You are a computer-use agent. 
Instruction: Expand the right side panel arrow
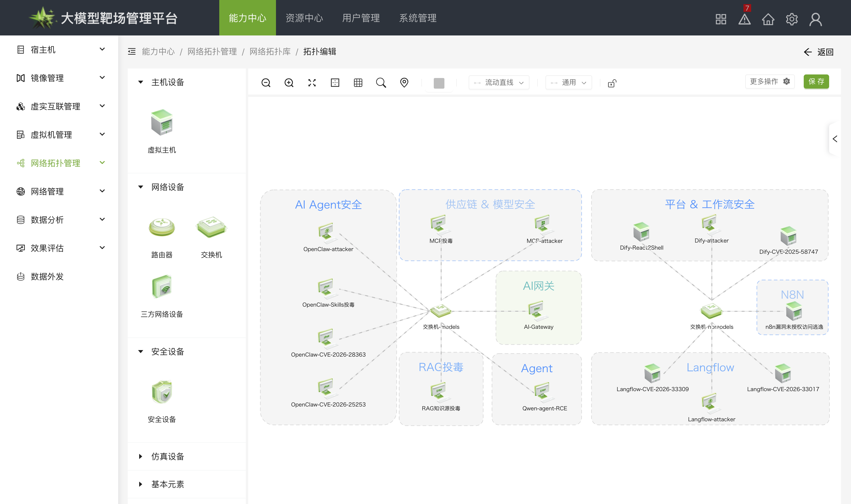pyautogui.click(x=835, y=139)
